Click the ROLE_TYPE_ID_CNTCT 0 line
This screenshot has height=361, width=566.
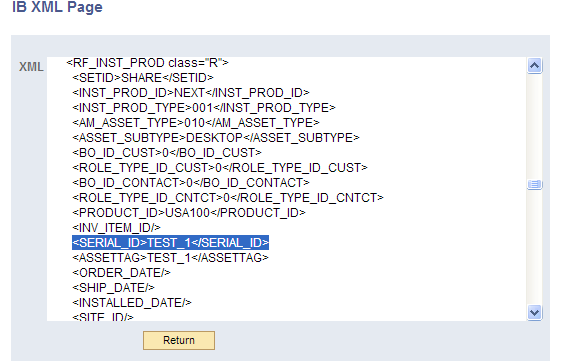click(x=228, y=197)
